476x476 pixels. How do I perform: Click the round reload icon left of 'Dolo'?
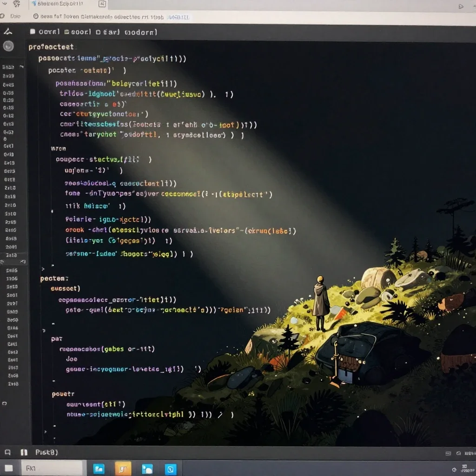pyautogui.click(x=2, y=16)
